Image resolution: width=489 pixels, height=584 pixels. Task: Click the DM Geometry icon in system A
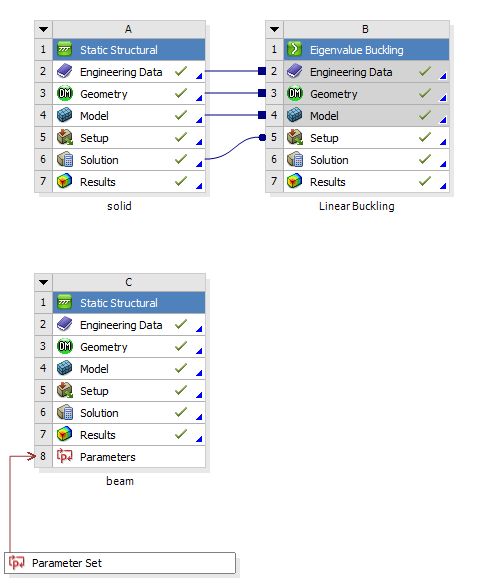(x=65, y=93)
